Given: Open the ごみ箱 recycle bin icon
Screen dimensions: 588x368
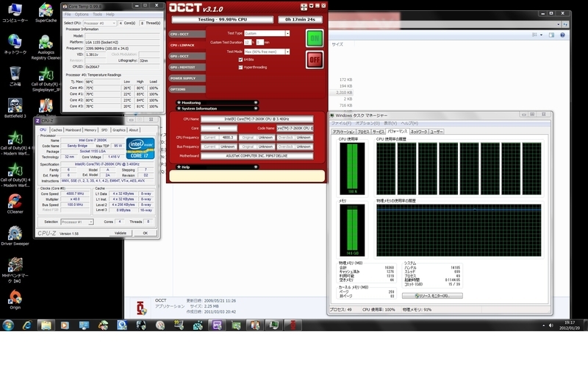Looking at the screenshot, I should point(15,77).
